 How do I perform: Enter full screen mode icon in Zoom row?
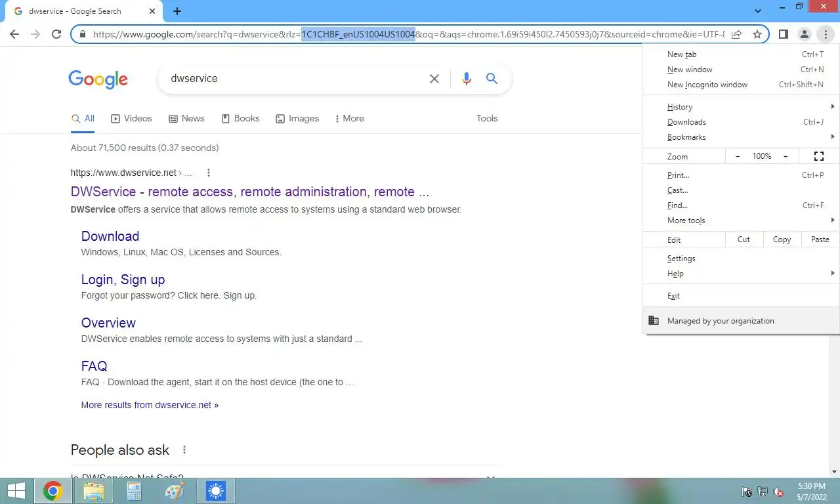click(x=819, y=156)
